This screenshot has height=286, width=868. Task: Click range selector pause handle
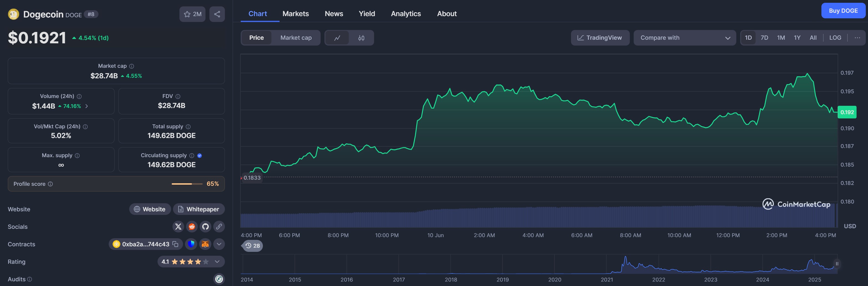(x=837, y=264)
